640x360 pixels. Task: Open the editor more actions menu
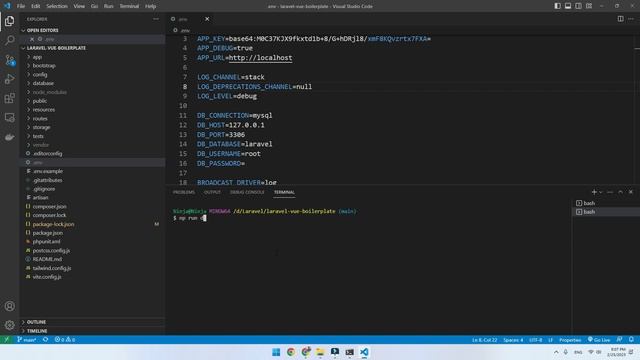pyautogui.click(x=631, y=19)
